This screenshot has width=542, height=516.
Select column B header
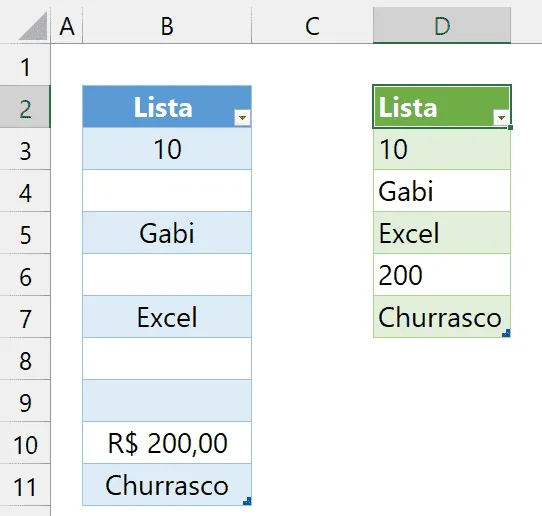pos(167,26)
